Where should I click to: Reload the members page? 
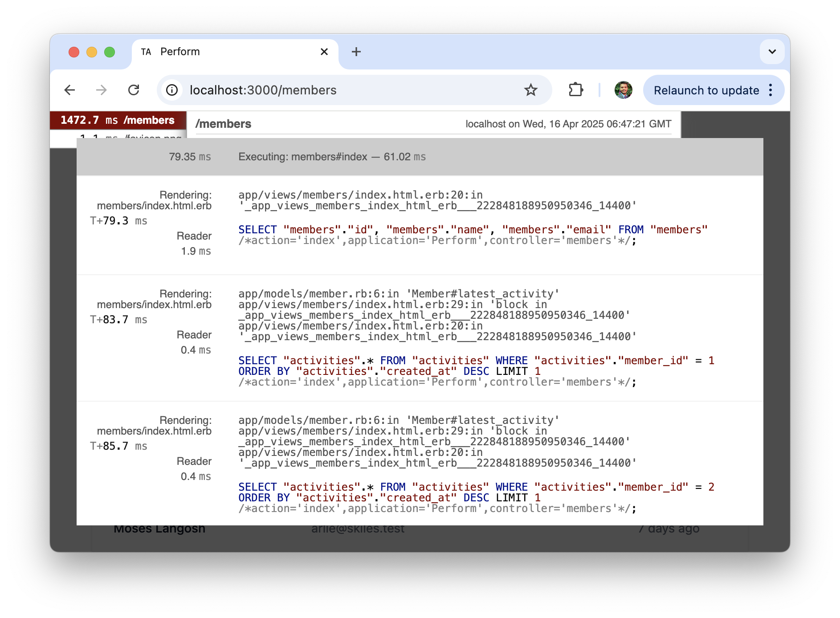pos(134,90)
